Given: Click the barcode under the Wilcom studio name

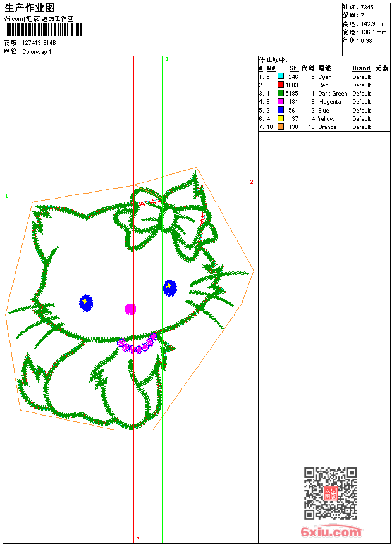Looking at the screenshot, I should [x=44, y=30].
